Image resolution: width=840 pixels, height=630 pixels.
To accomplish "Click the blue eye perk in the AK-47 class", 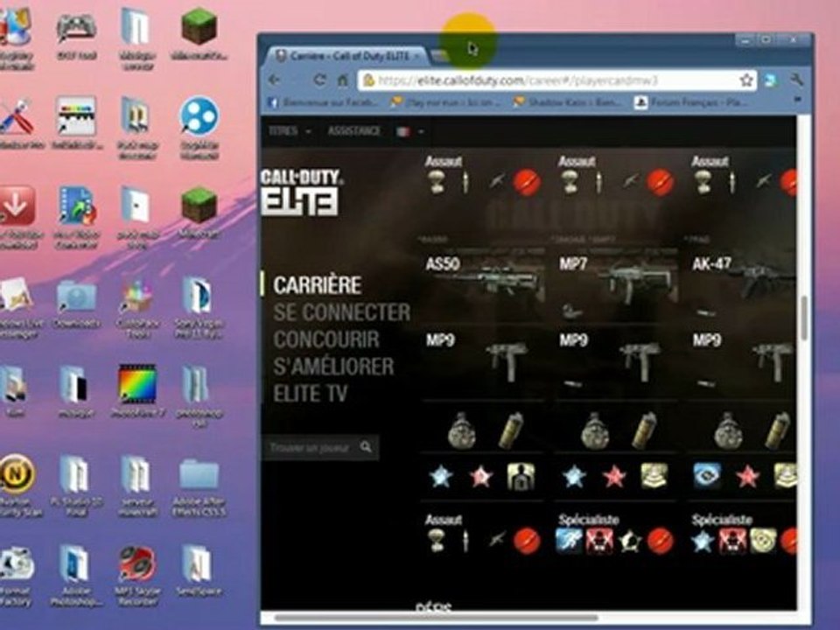I will click(x=707, y=476).
